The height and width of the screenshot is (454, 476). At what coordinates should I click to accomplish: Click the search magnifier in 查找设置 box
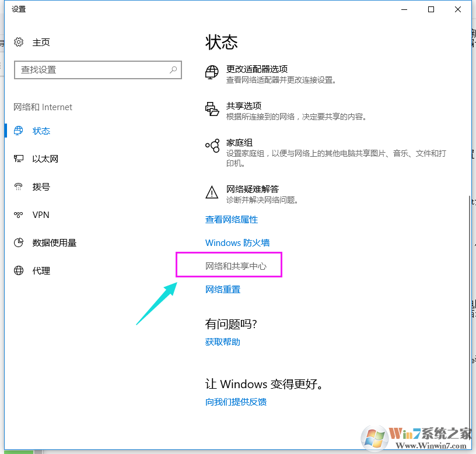[x=173, y=69]
